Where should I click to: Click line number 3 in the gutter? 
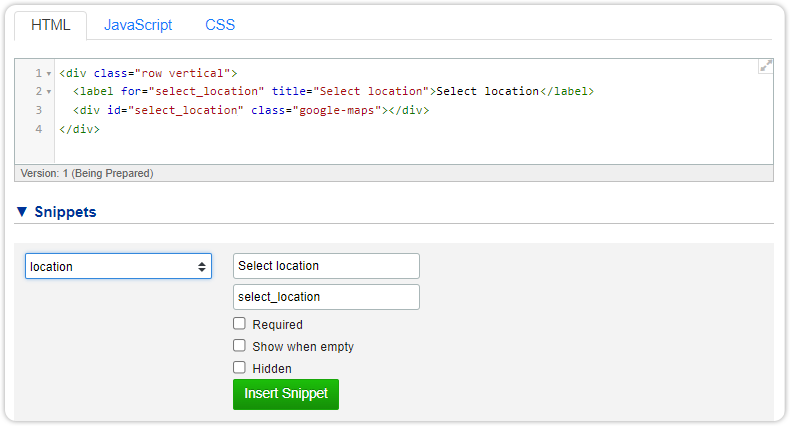[x=39, y=110]
